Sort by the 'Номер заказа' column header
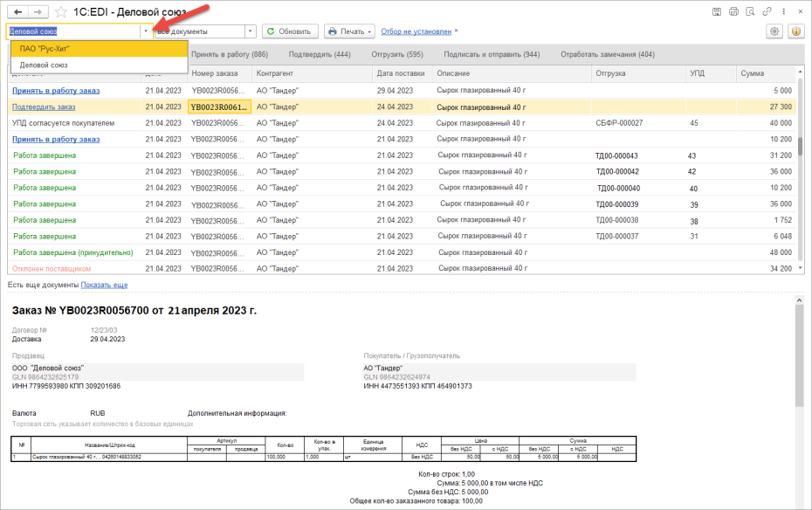Image resolution: width=812 pixels, height=510 pixels. [x=219, y=73]
